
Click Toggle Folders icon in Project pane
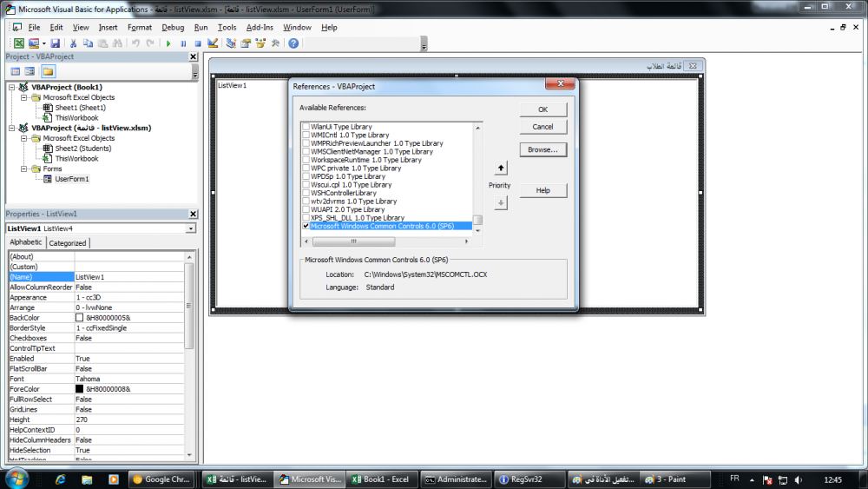[x=48, y=71]
